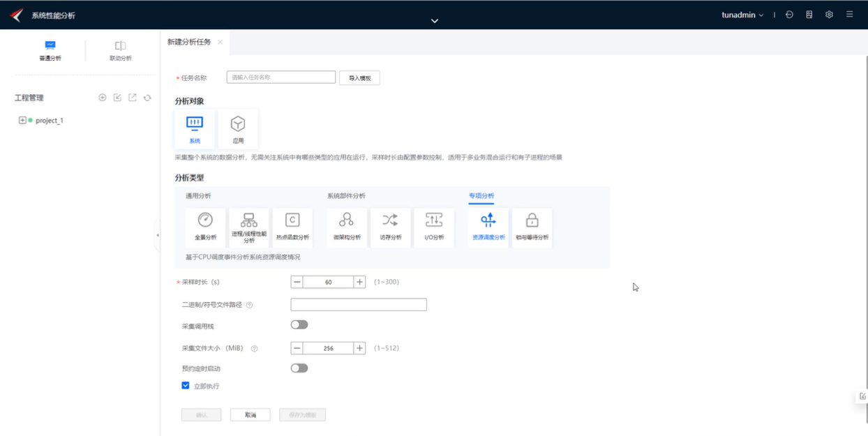Click the 保存为模板 button
Screen dimensions: 868x436
[302, 415]
